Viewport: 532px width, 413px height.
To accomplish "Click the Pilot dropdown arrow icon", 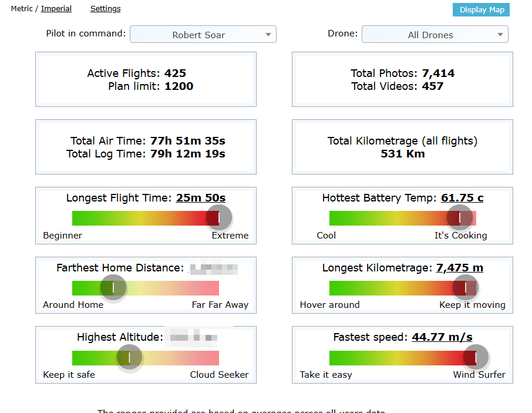I will (x=268, y=35).
